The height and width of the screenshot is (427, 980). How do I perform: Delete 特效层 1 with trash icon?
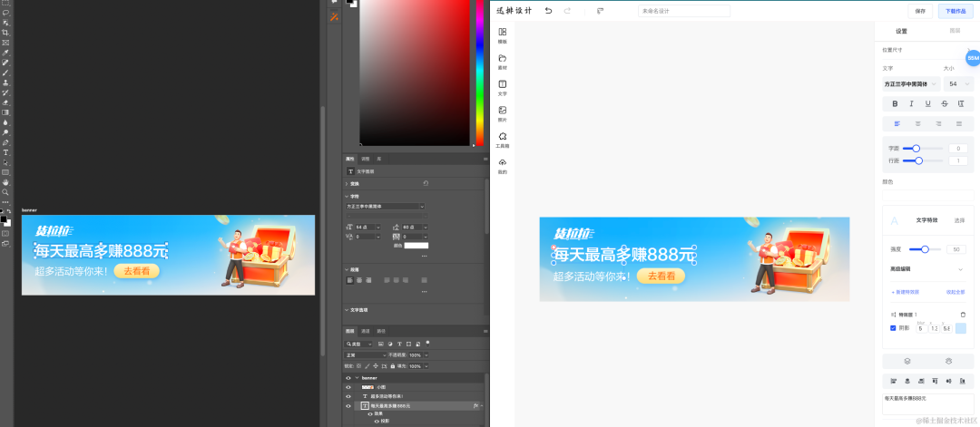tap(963, 315)
